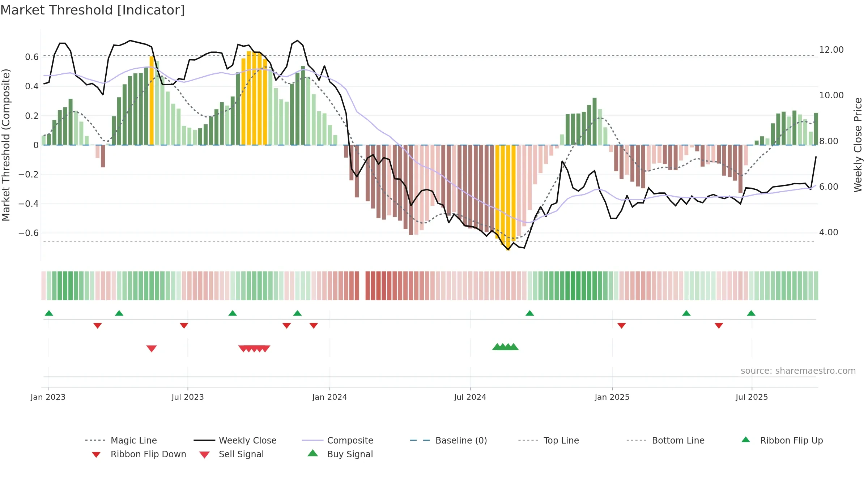Click the −0.4 left axis tick label
868x488 pixels.
coord(29,204)
